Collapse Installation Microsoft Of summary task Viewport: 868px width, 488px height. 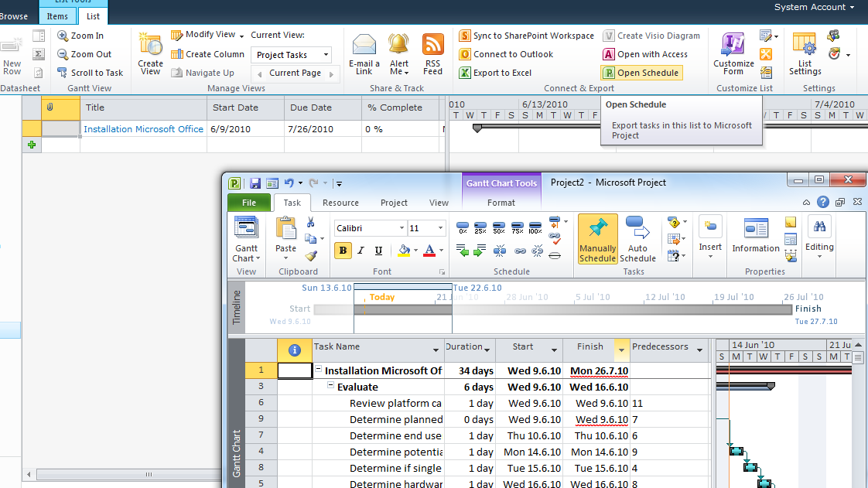pyautogui.click(x=318, y=368)
